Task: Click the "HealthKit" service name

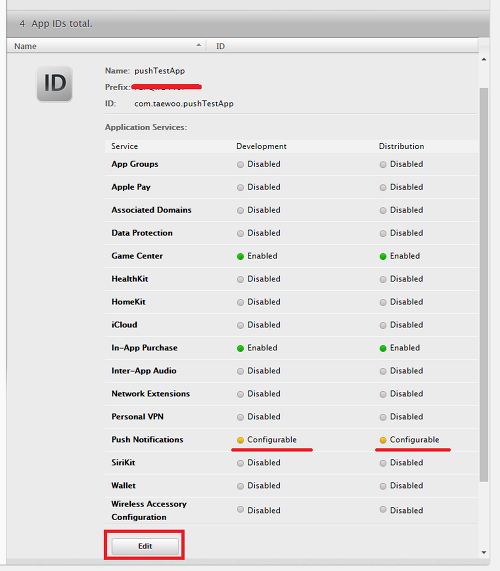Action: click(x=130, y=279)
